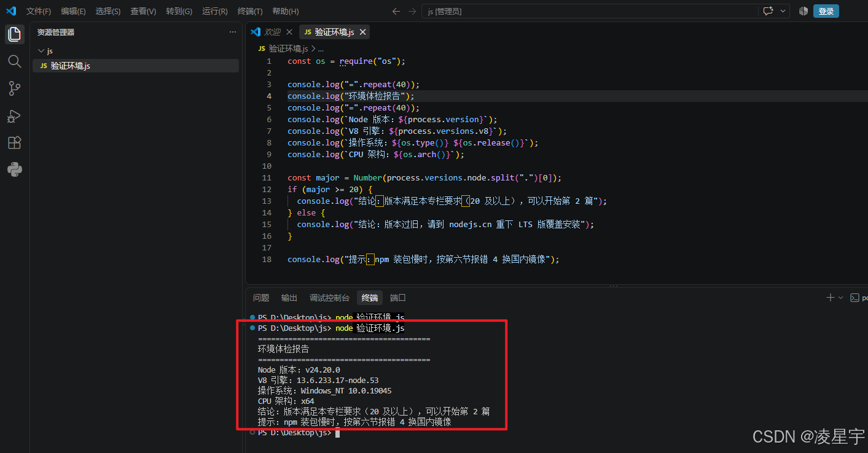Open the chat icon in the command center
This screenshot has width=868, height=453.
point(768,11)
